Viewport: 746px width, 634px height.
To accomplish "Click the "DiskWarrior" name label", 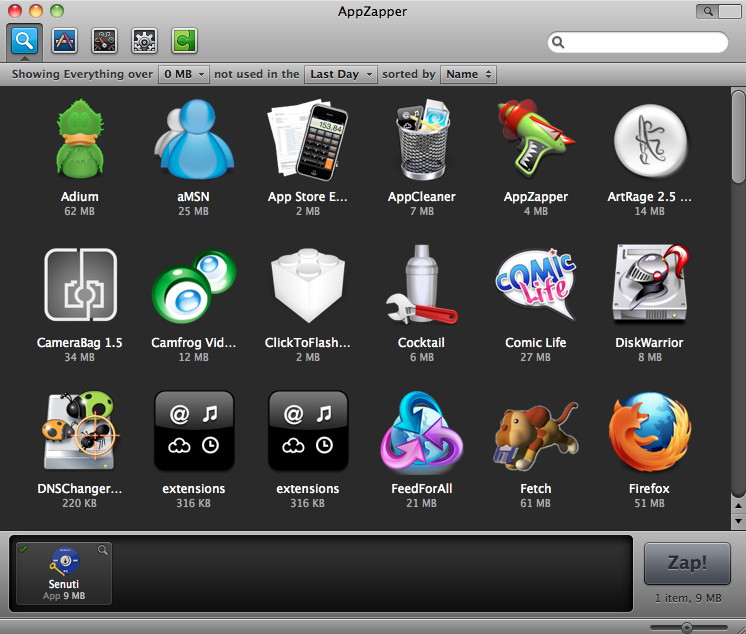I will pos(649,342).
